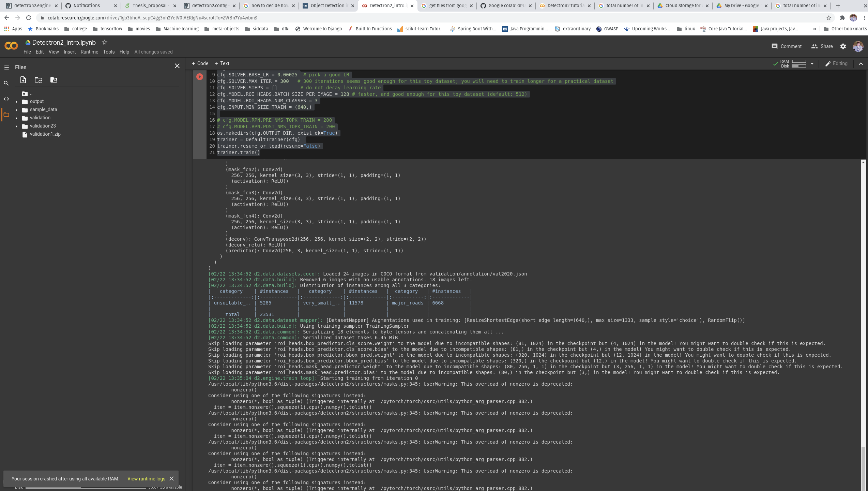Open the code snippets panel
Image resolution: width=868 pixels, height=491 pixels.
click(x=6, y=99)
